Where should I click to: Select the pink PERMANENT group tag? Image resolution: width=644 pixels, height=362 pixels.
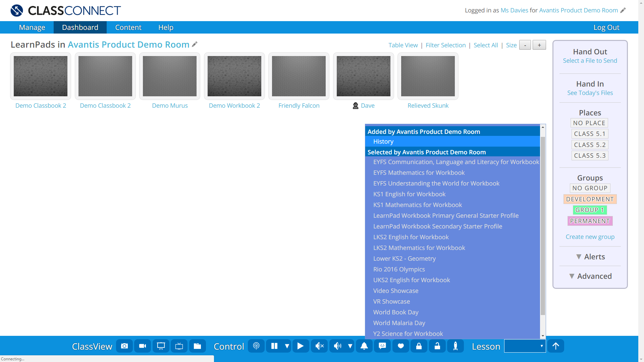pyautogui.click(x=590, y=221)
